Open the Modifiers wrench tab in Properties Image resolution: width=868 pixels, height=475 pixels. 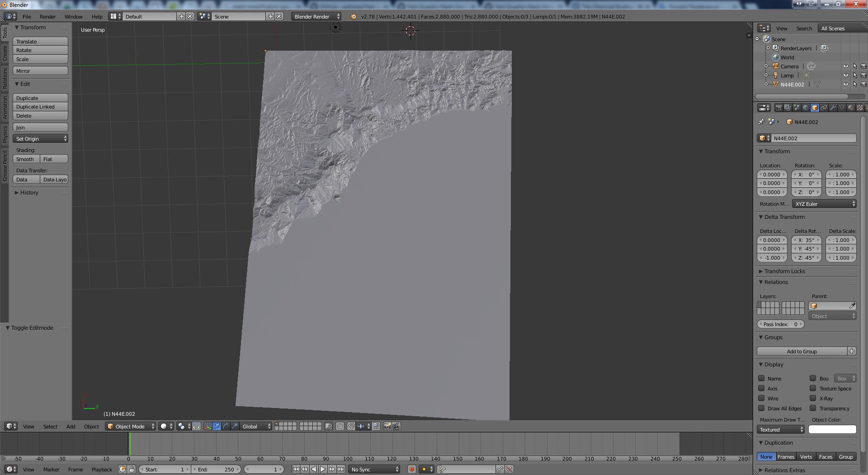pos(833,108)
